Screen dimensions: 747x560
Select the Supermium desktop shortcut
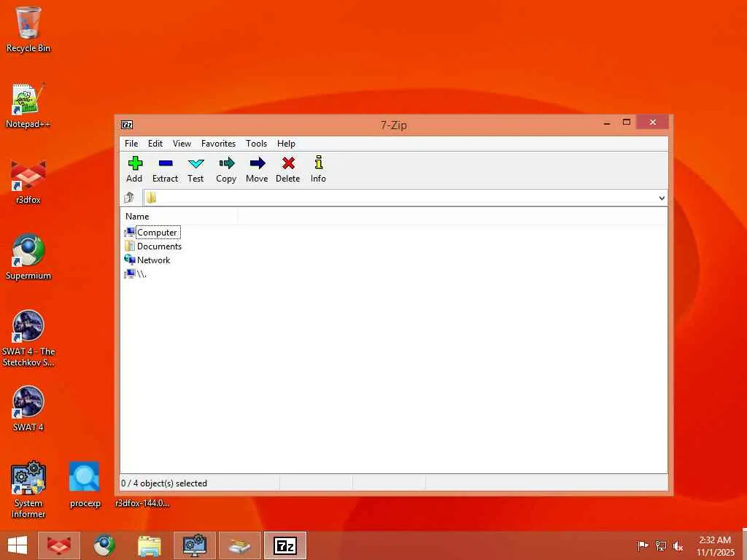(x=28, y=257)
